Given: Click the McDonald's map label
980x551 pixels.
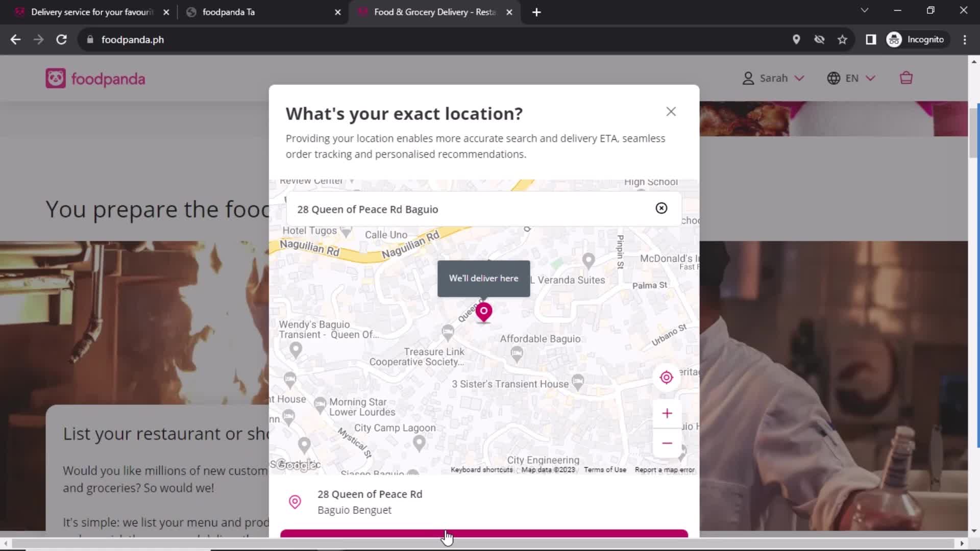Looking at the screenshot, I should pyautogui.click(x=669, y=259).
